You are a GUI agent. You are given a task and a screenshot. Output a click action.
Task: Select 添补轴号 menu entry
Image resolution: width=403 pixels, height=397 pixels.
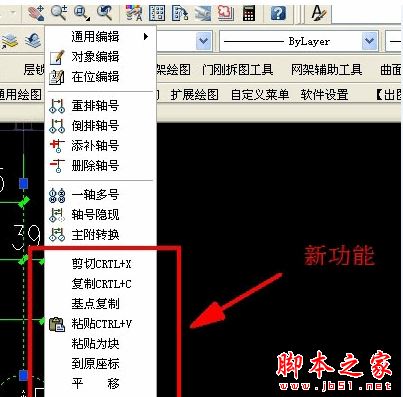click(x=101, y=146)
